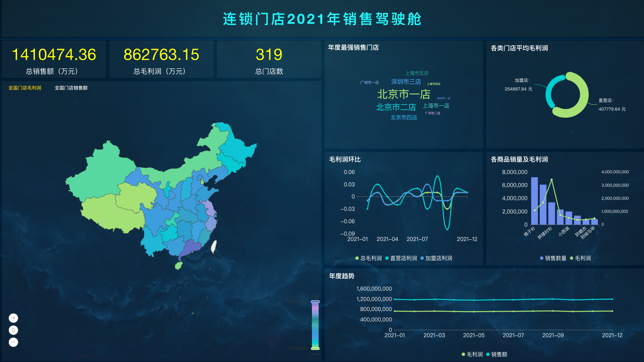The height and width of the screenshot is (362, 644).
Task: Toggle the 直营店利润 legend item
Action: pyautogui.click(x=403, y=258)
